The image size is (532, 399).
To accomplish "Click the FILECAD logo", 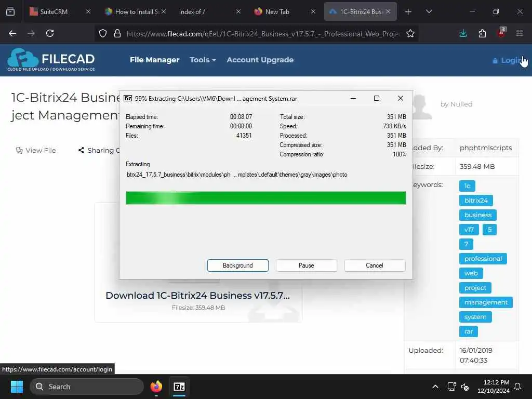I will 51,59.
